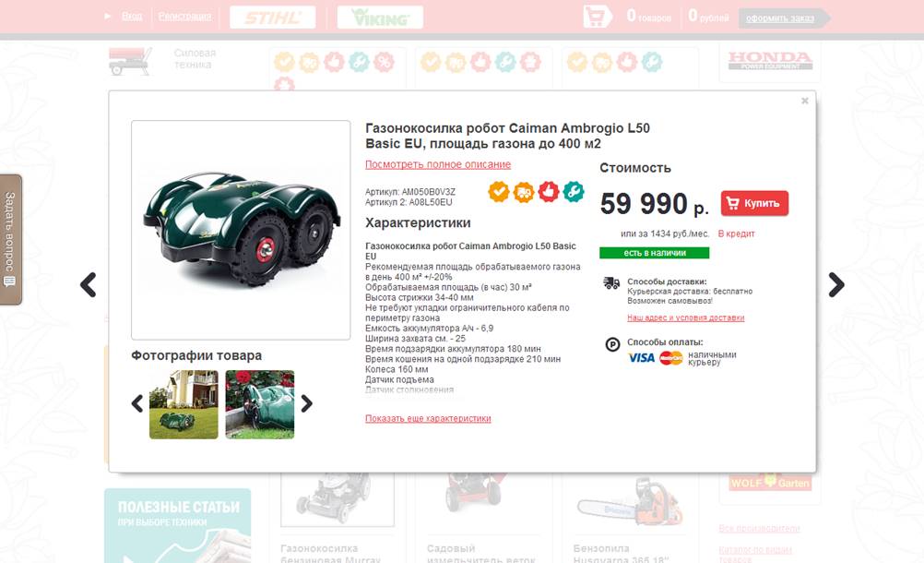Screen dimensions: 924x563
Task: Click the teal wrench service badge icon
Action: tap(573, 192)
